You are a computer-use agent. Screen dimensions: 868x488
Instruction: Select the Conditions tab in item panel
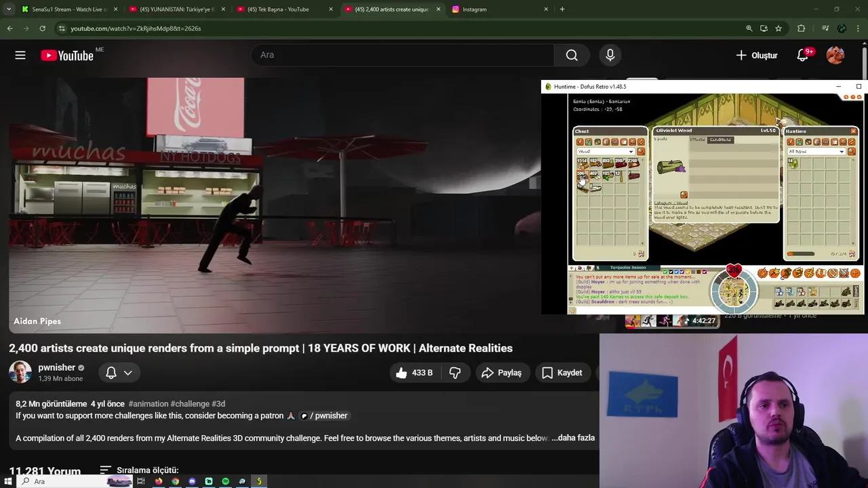click(720, 140)
